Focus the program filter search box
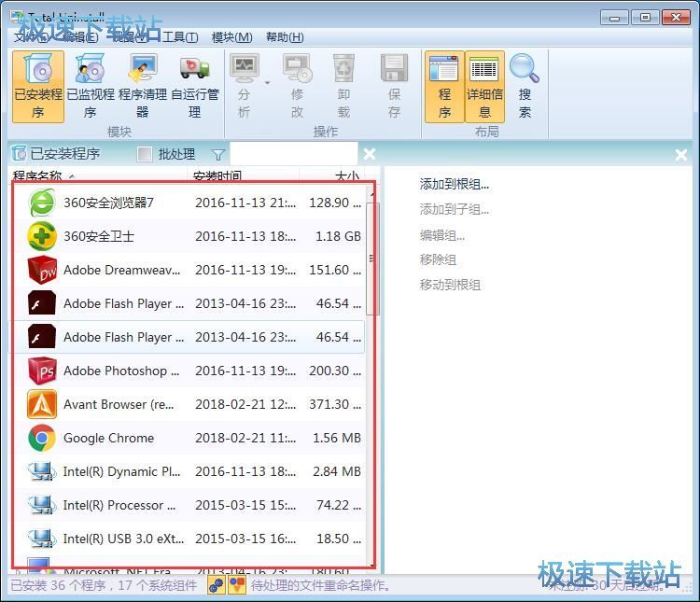This screenshot has width=700, height=602. click(294, 154)
